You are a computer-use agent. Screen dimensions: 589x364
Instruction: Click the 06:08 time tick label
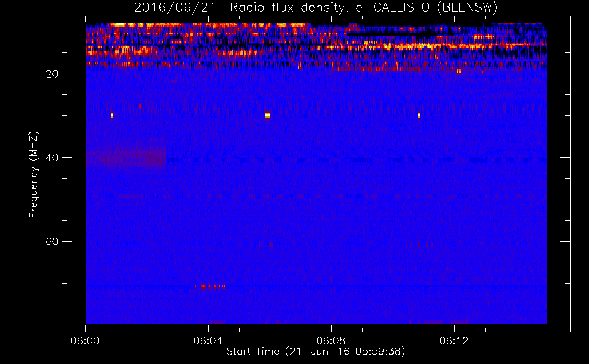331,341
